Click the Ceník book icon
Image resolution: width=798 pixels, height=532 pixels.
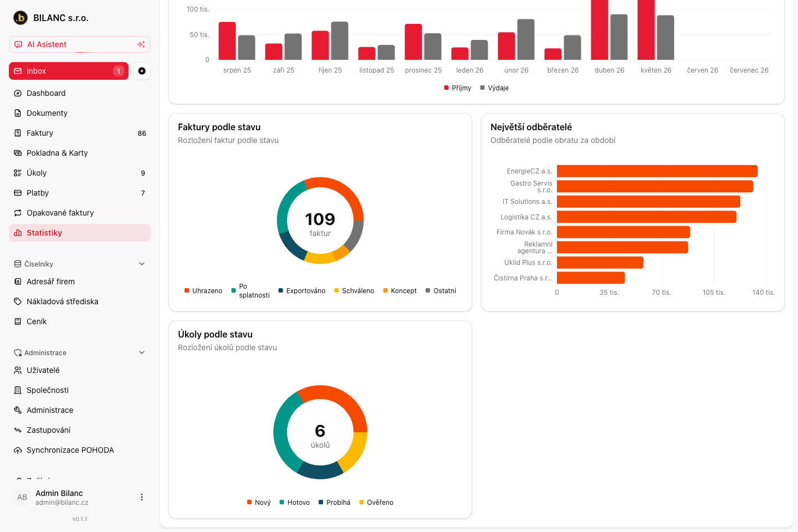(x=18, y=321)
